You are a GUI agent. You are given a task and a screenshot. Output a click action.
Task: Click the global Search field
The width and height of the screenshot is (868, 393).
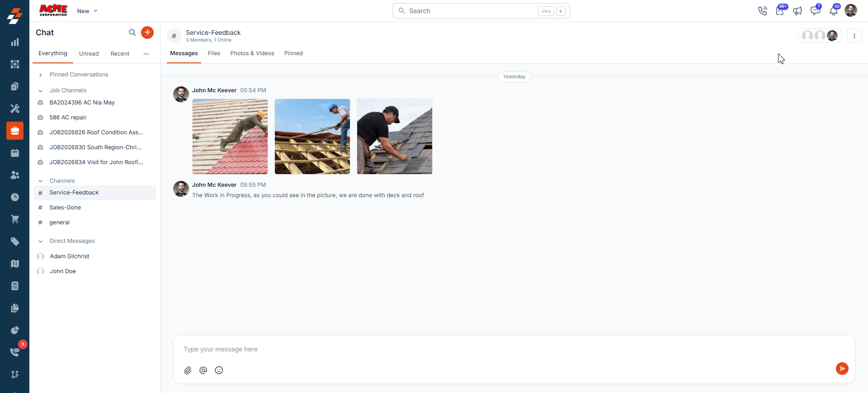pos(481,11)
